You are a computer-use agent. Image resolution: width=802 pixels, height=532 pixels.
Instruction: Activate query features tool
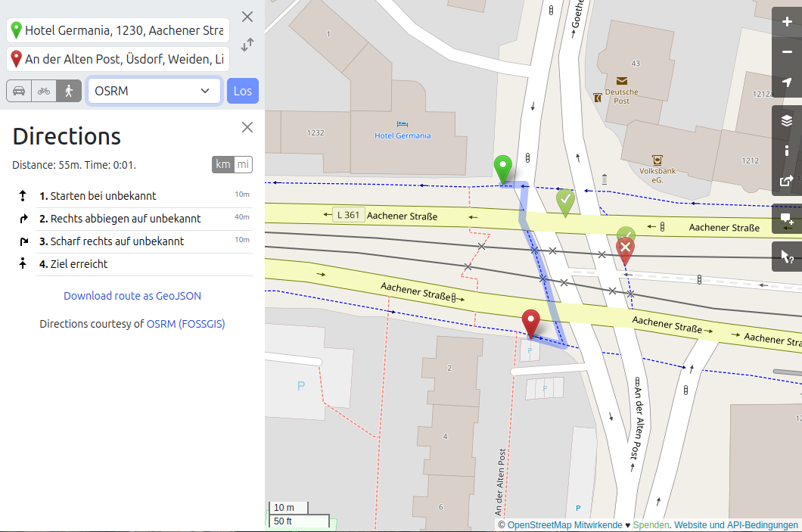[787, 257]
